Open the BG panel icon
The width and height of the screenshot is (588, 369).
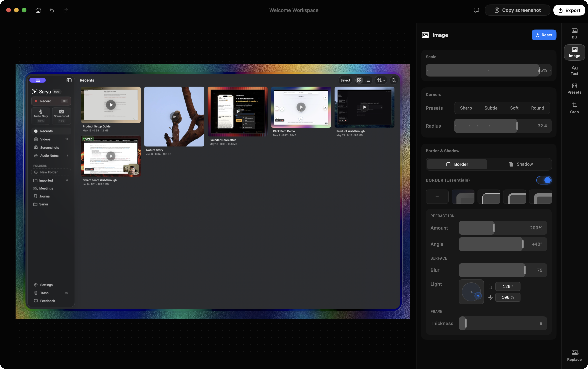tap(574, 33)
